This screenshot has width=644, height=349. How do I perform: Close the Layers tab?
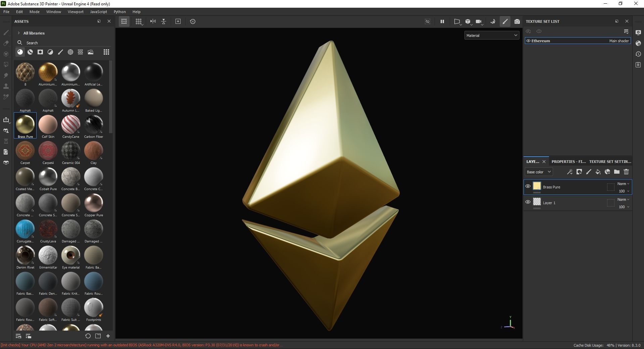pyautogui.click(x=544, y=162)
